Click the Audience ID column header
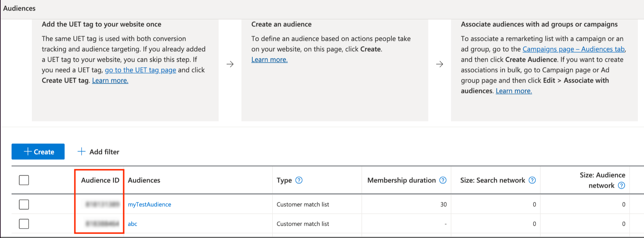The image size is (644, 238). click(100, 180)
